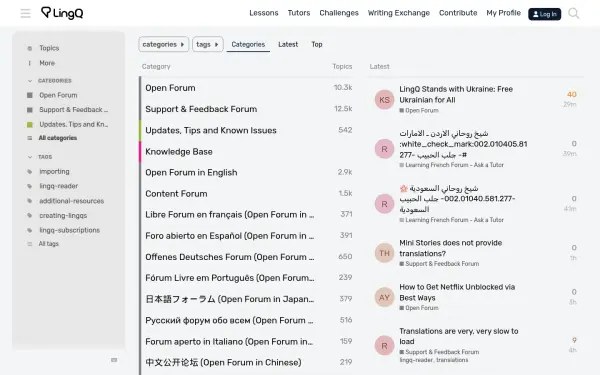This screenshot has width=600, height=375.
Task: Open the Content Forum category
Action: pos(176,194)
